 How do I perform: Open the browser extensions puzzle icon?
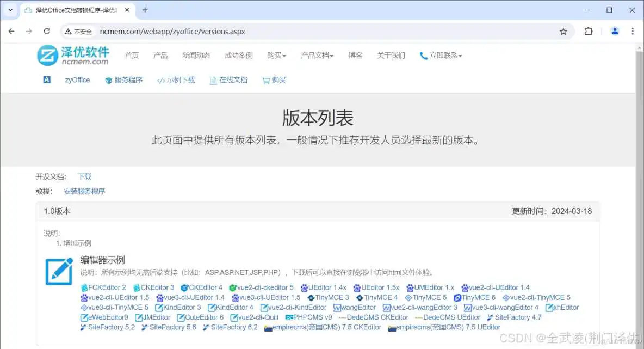click(588, 32)
